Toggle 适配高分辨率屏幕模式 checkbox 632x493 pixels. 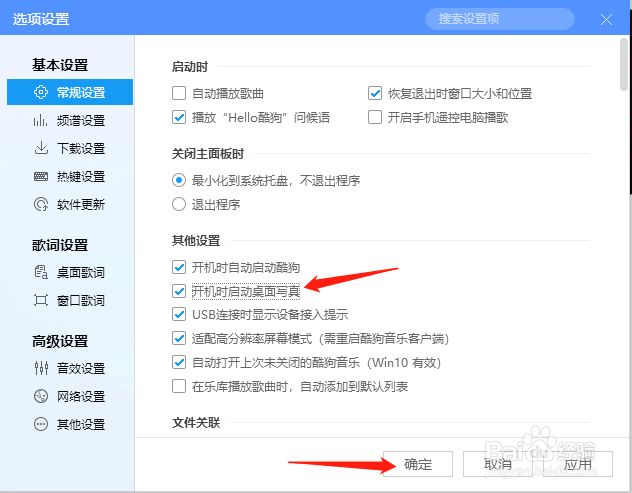179,338
